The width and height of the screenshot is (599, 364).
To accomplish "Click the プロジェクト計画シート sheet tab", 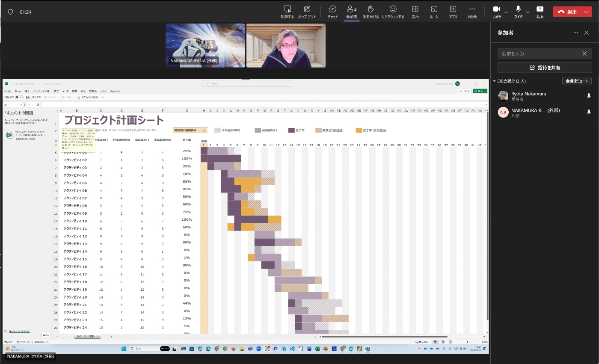I will (x=87, y=337).
